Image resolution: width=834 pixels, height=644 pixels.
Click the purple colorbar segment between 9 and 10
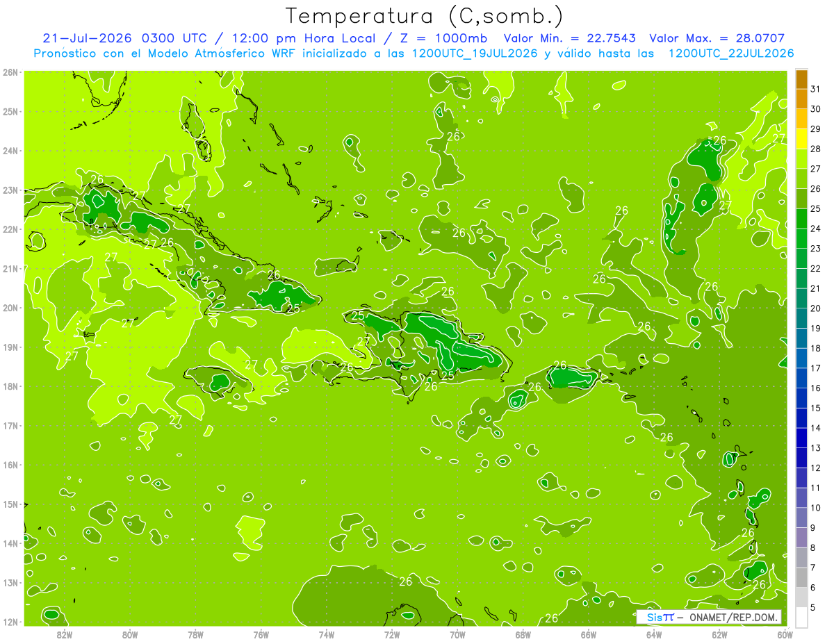(801, 518)
